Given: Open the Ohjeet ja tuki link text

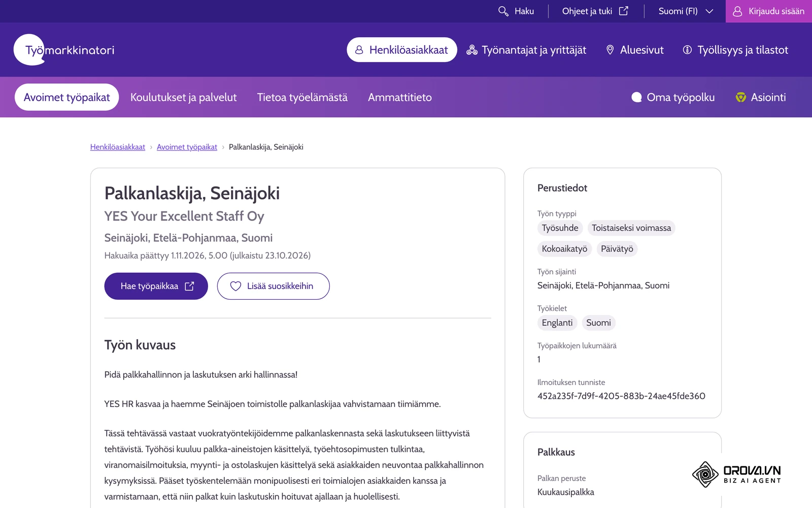Looking at the screenshot, I should click(x=587, y=11).
